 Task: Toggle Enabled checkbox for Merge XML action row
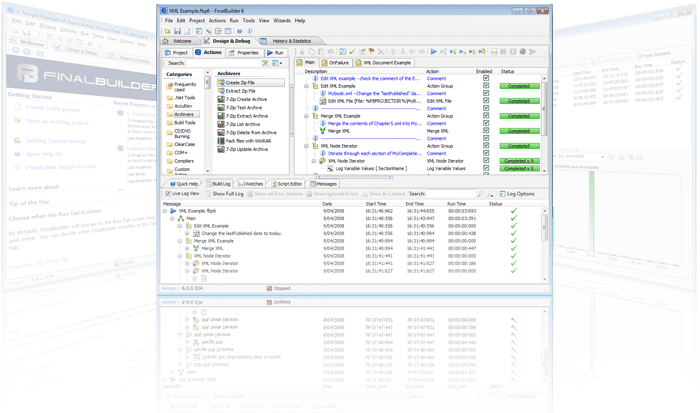pos(486,131)
